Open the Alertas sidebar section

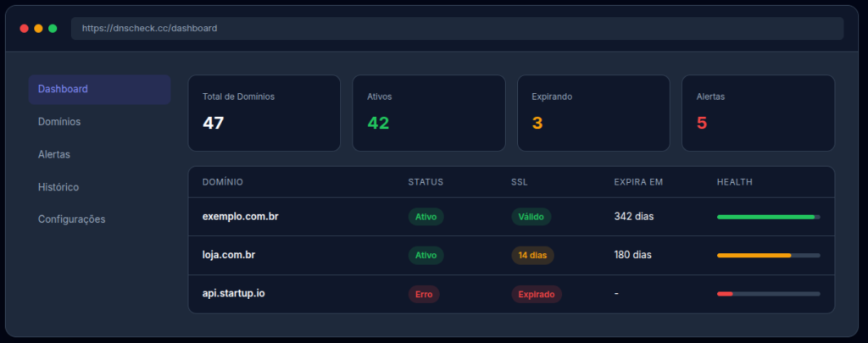pyautogui.click(x=54, y=155)
